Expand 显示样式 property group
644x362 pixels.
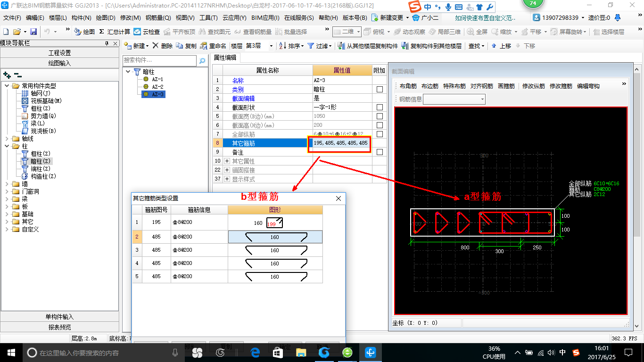pos(227,179)
